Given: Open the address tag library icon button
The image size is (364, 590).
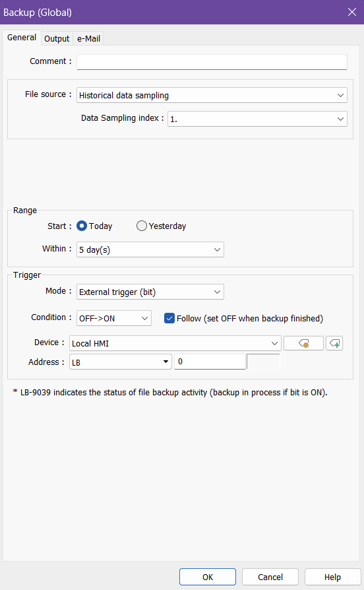Looking at the screenshot, I should [303, 343].
